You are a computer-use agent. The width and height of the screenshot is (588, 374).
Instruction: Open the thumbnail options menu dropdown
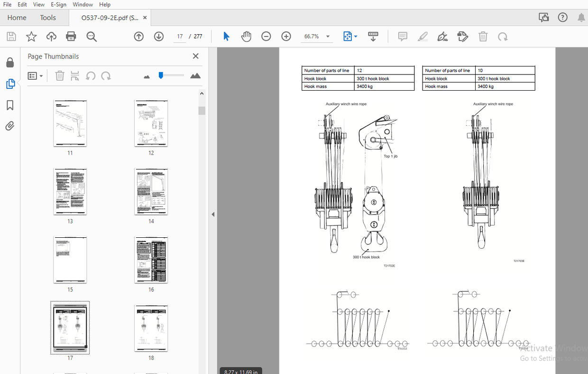(x=36, y=76)
